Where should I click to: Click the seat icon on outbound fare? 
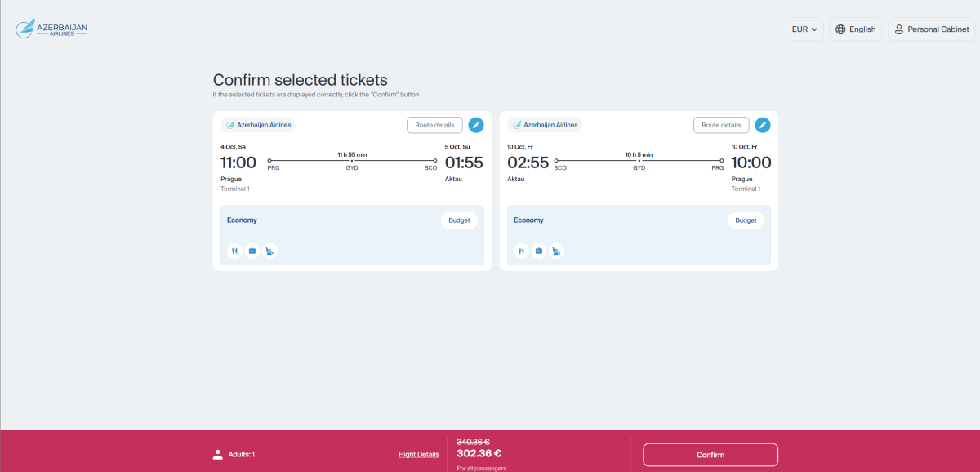[270, 252]
